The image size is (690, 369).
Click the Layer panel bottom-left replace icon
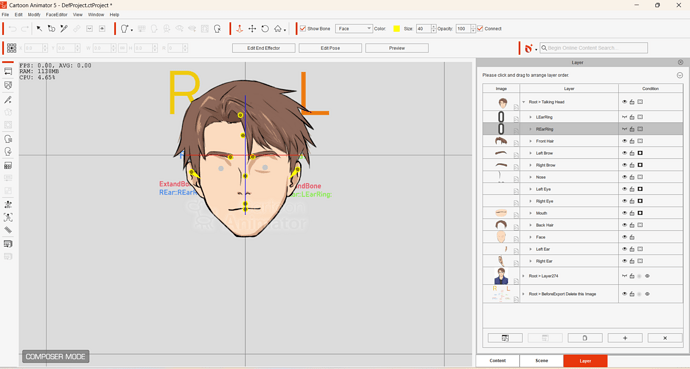[x=505, y=338]
